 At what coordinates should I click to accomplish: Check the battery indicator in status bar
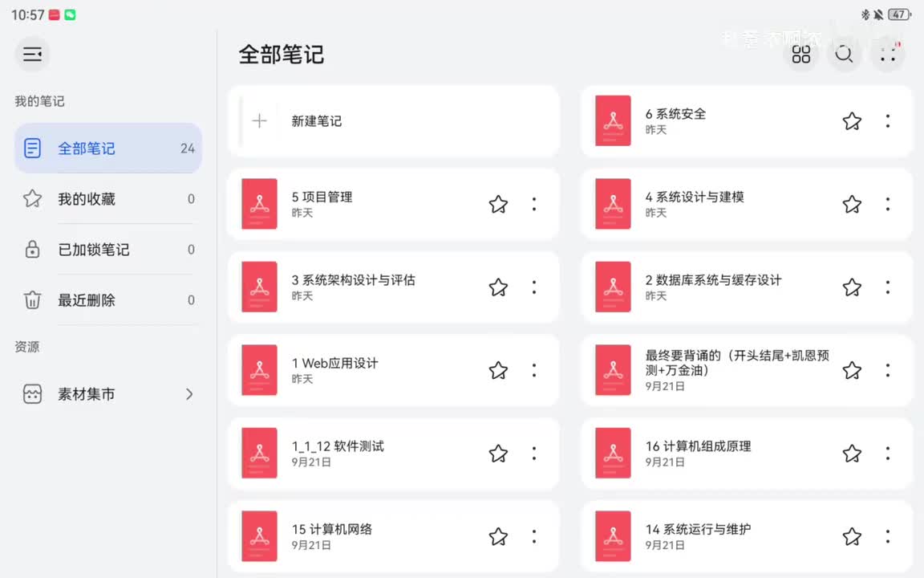pos(899,14)
